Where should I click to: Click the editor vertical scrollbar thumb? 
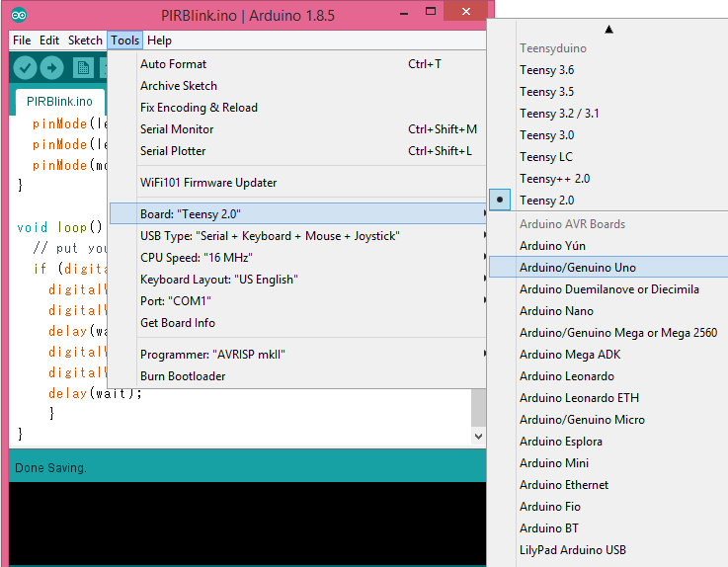click(478, 408)
